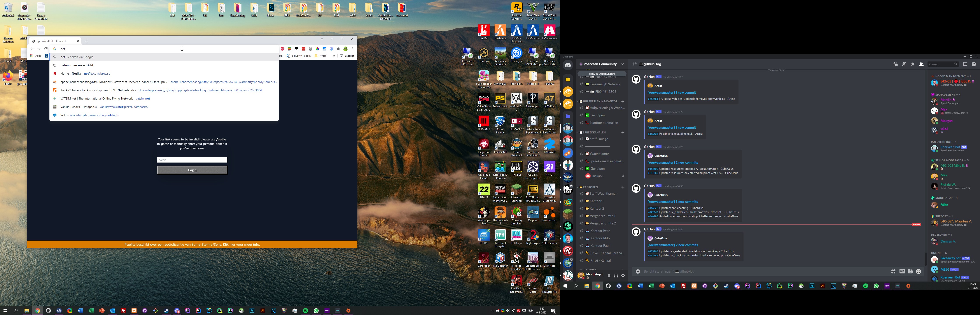Toggle member list visibility
The image size is (980, 315).
(921, 64)
